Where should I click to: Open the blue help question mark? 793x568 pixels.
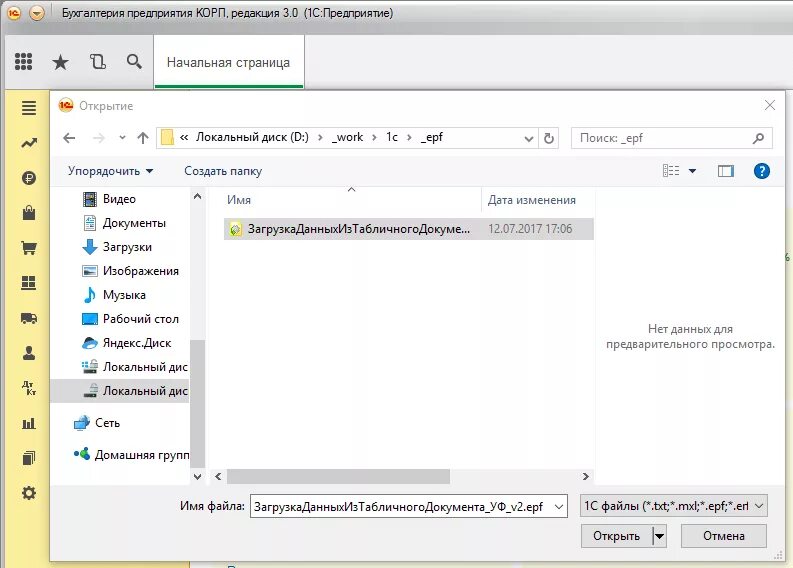762,171
